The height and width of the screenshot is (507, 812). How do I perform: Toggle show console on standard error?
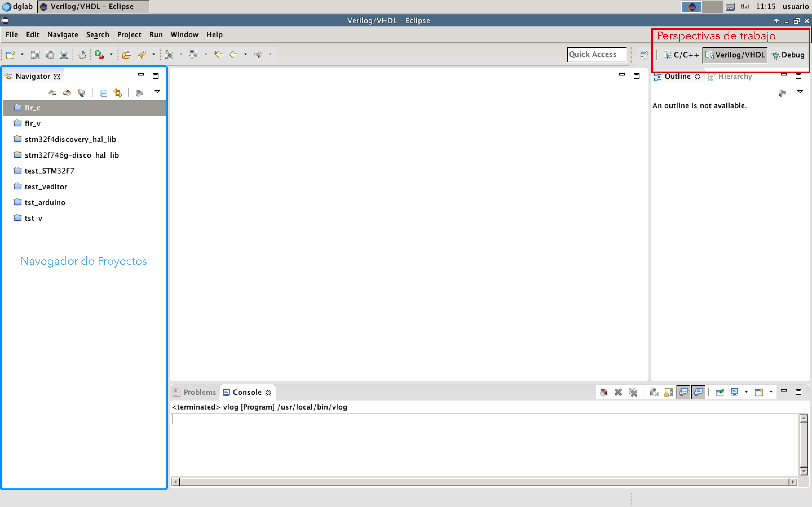698,392
